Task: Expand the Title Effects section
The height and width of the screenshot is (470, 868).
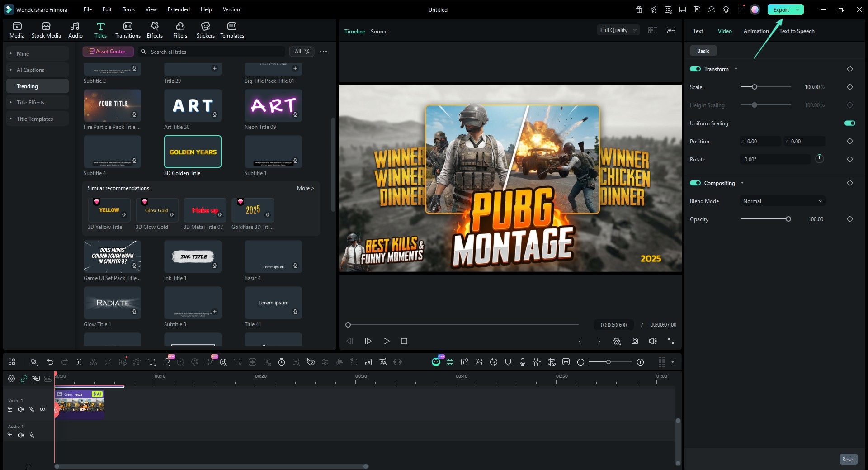Action: pyautogui.click(x=30, y=102)
